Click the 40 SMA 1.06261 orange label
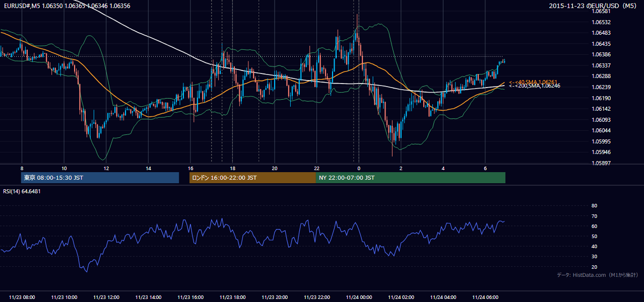644x302 pixels. click(x=533, y=82)
